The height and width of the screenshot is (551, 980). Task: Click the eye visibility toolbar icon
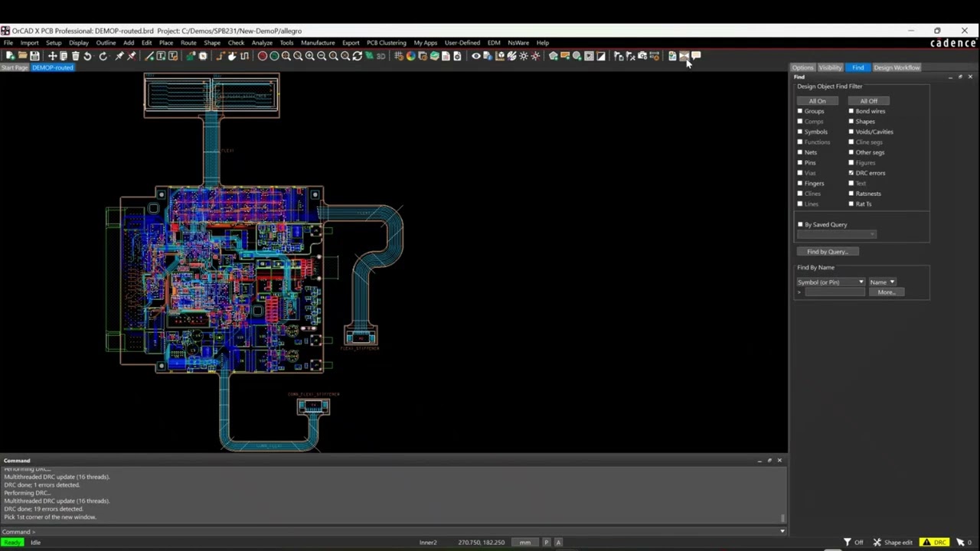tap(475, 56)
